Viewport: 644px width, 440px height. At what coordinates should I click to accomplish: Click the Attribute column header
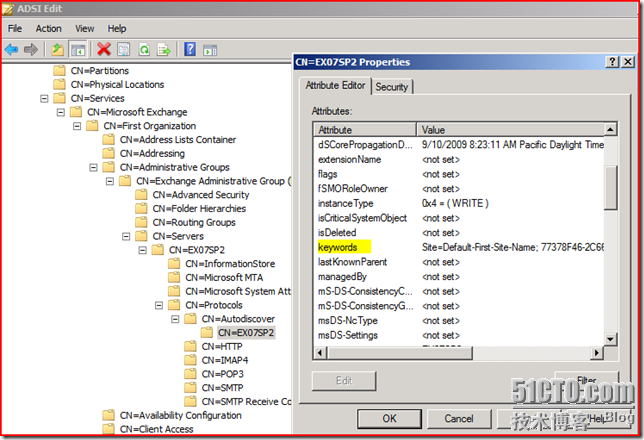click(x=365, y=130)
